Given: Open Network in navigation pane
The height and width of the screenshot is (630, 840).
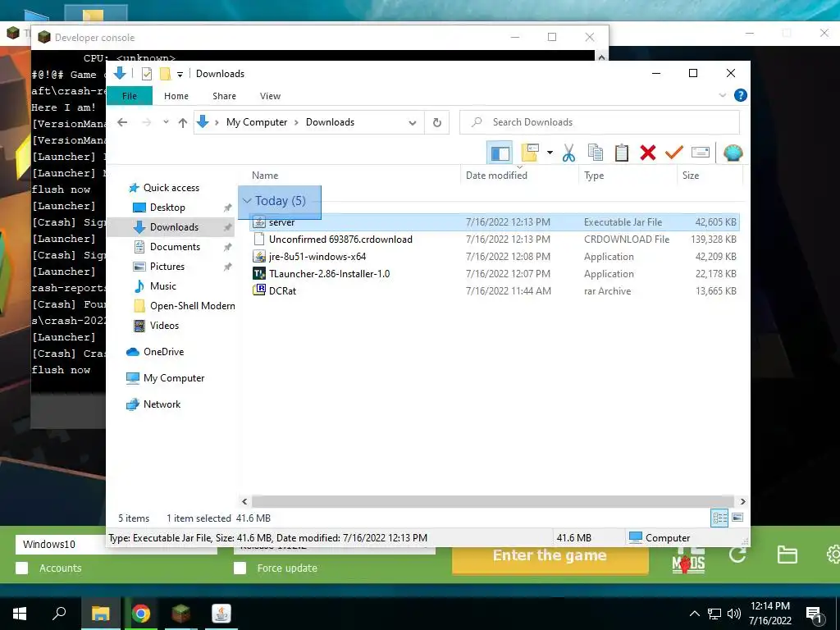Looking at the screenshot, I should click(x=162, y=404).
